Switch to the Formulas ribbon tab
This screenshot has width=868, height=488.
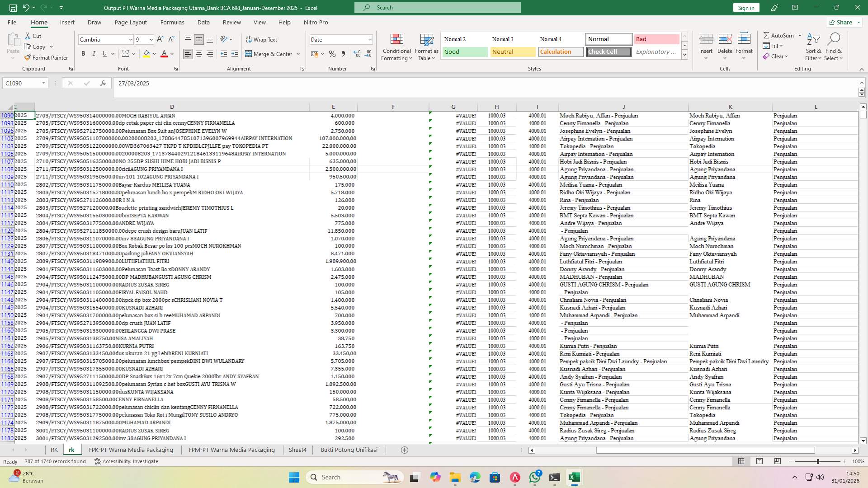point(172,22)
